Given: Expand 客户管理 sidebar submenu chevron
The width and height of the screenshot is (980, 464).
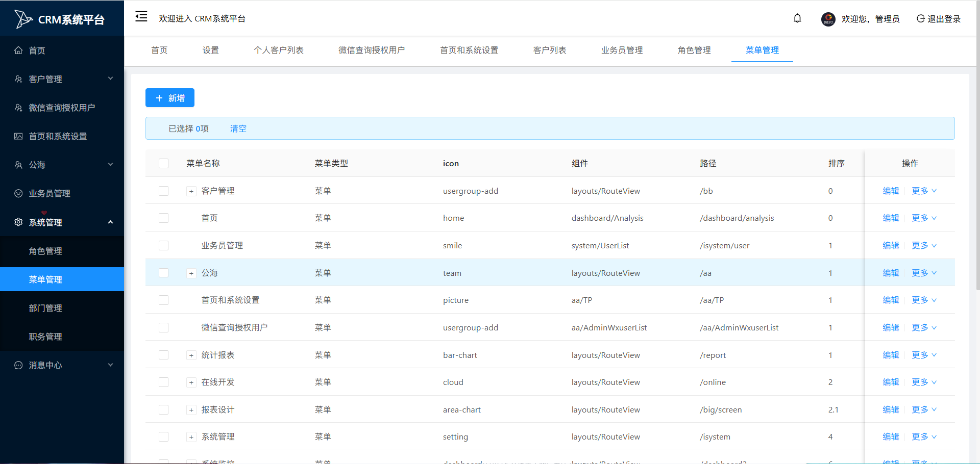Looking at the screenshot, I should click(110, 79).
